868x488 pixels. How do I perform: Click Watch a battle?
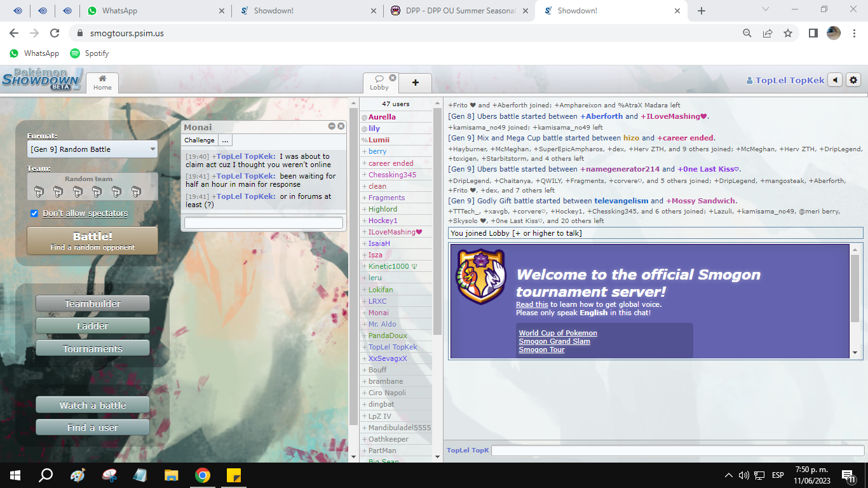pyautogui.click(x=93, y=405)
